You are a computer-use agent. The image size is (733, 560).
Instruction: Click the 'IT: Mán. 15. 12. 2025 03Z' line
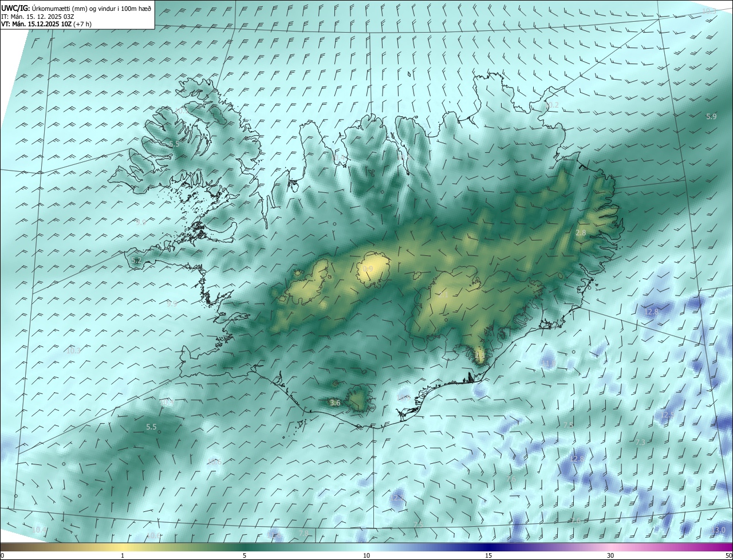[x=37, y=16]
